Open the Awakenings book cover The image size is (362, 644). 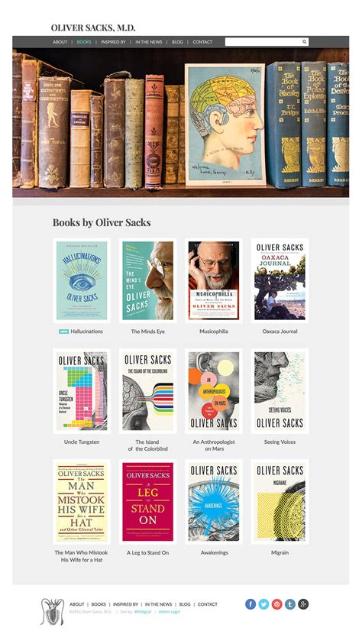click(213, 502)
